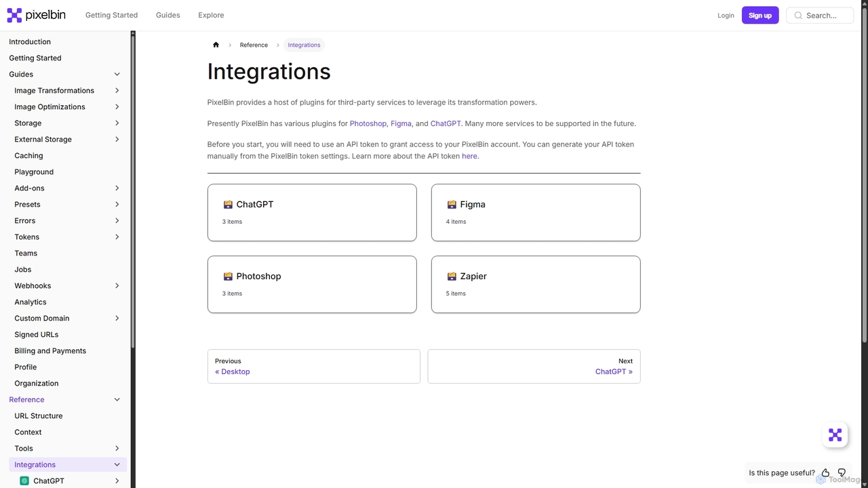Go to Next page ChatGPT

[534, 367]
